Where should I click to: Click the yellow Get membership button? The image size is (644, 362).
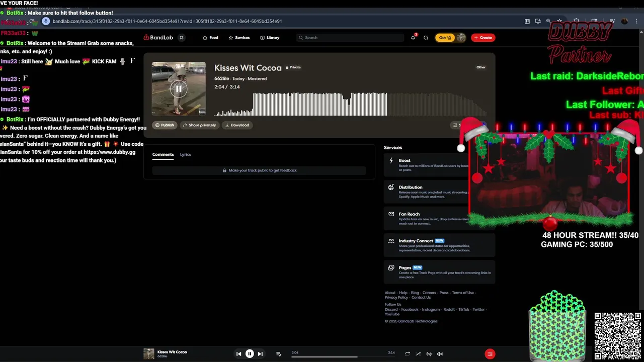445,38
